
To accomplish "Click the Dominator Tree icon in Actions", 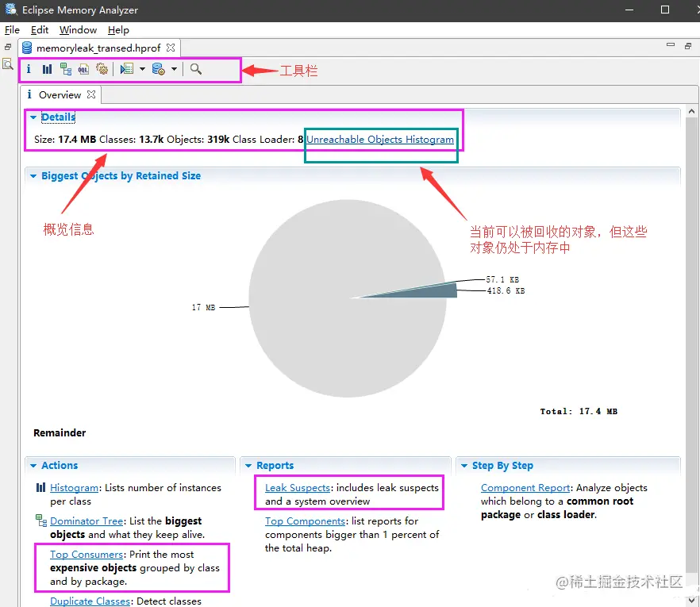I will tap(41, 521).
